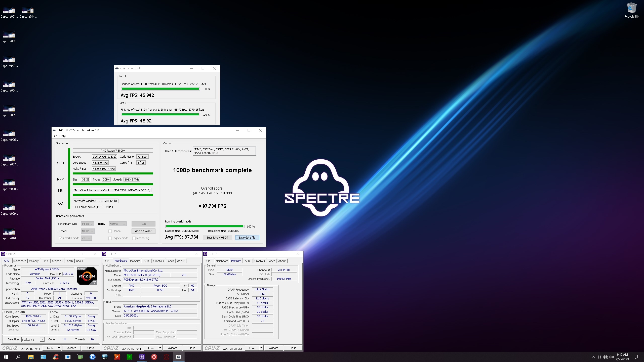Expand Tools arrow in first CPU-Z window
Viewport: 644px width, 362px height.
pos(59,348)
